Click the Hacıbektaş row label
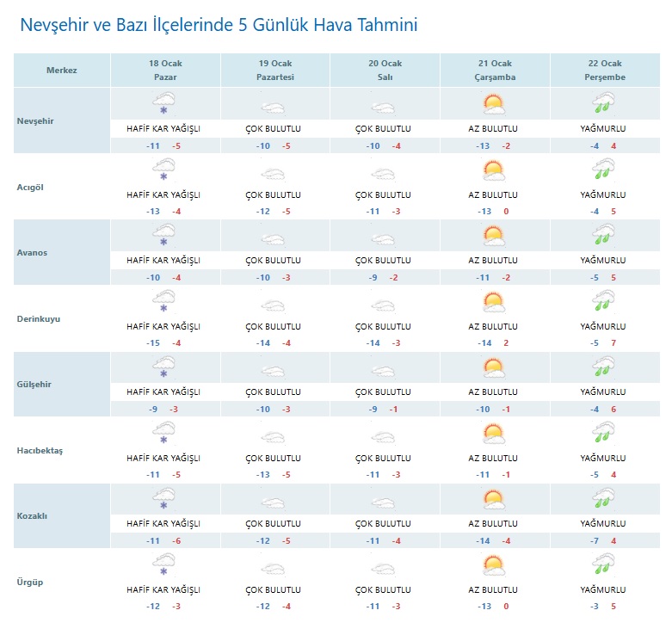 [x=41, y=451]
